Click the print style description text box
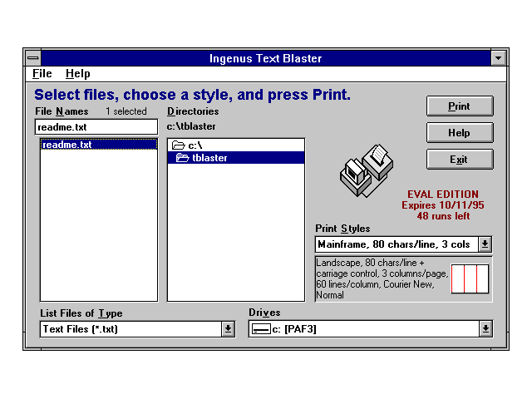Image resolution: width=532 pixels, height=399 pixels. 382,278
